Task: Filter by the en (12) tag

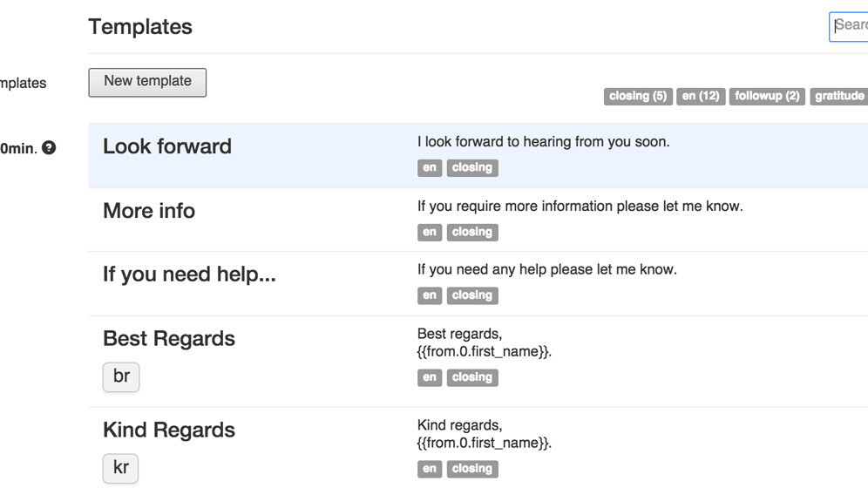Action: tap(701, 96)
